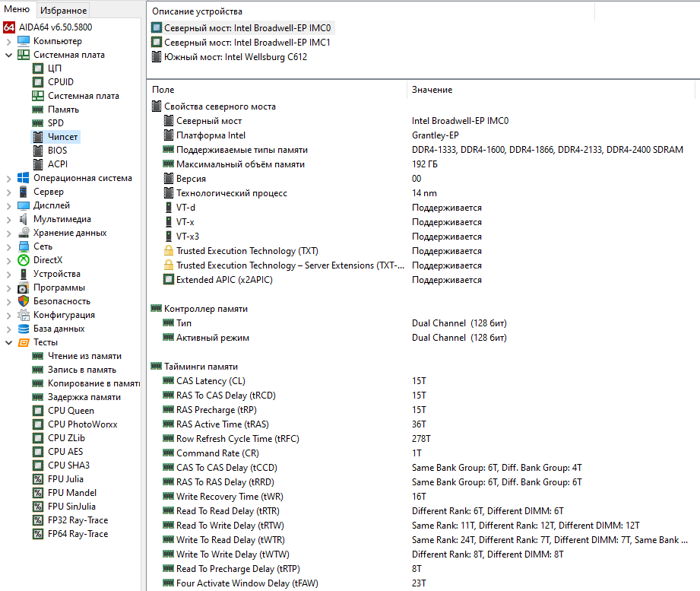This screenshot has width=700, height=591.
Task: Expand the Устройства tree node
Action: pos(8,275)
